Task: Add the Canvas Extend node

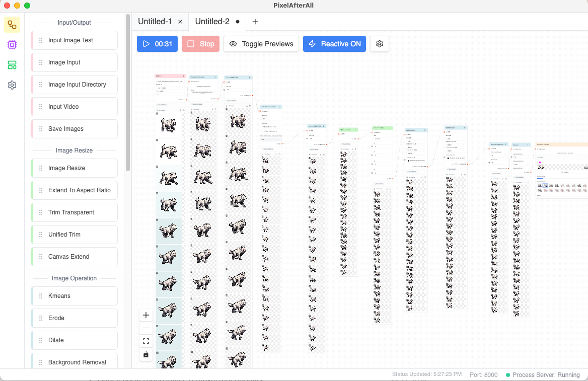Action: pos(74,257)
